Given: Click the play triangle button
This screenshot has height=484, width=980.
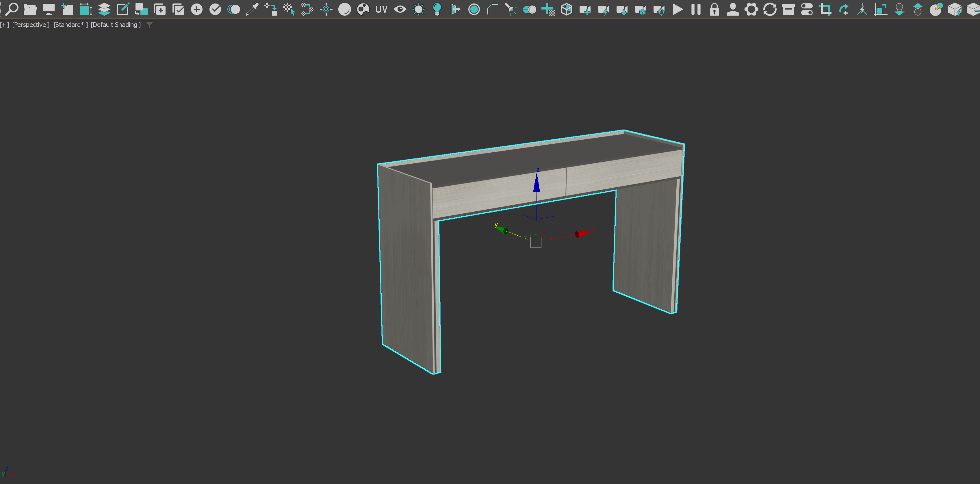Looking at the screenshot, I should 678,9.
